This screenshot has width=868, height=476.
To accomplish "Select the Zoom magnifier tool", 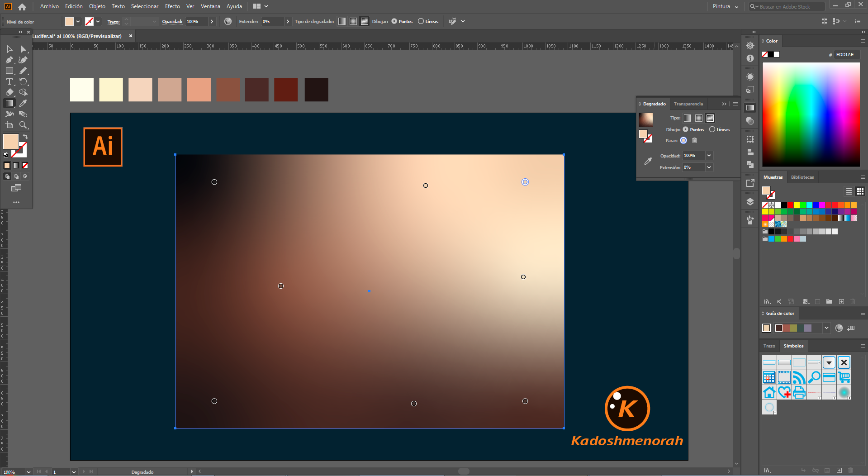I will pos(23,125).
